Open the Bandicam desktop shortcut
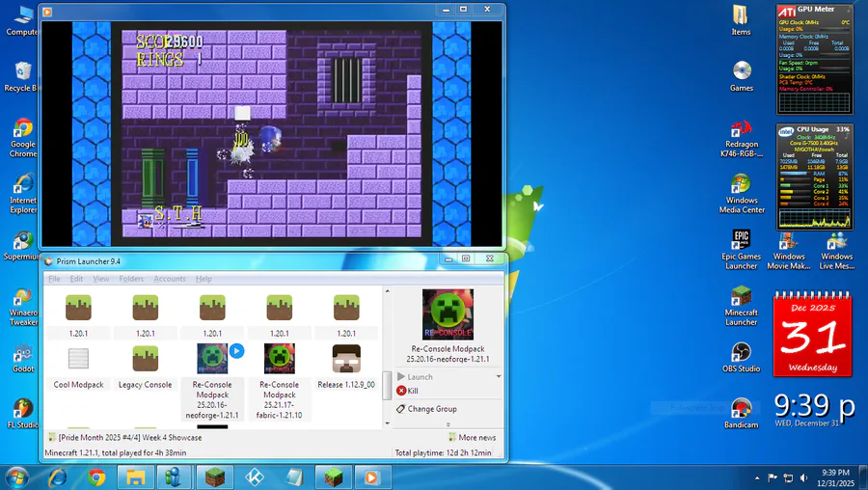 tap(742, 414)
